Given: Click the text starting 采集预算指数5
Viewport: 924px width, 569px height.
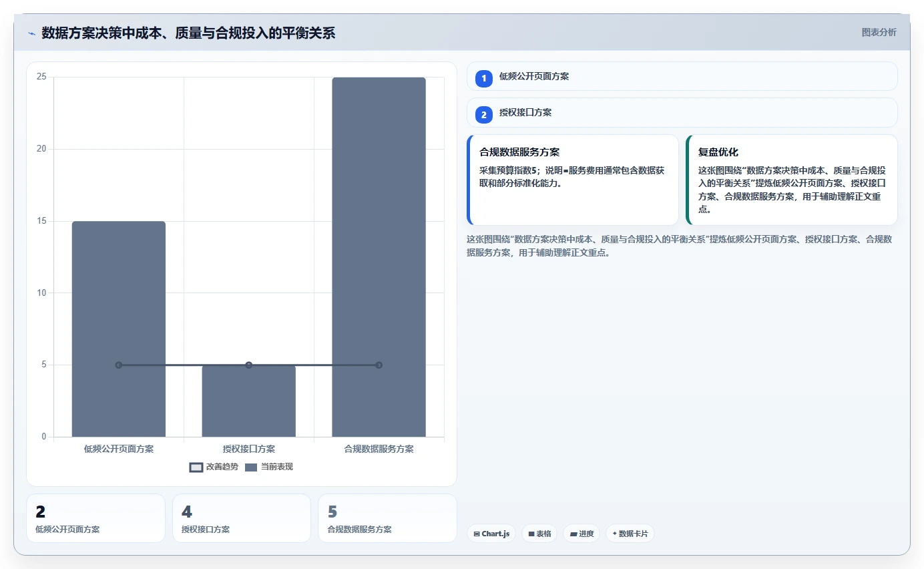Looking at the screenshot, I should tap(572, 177).
